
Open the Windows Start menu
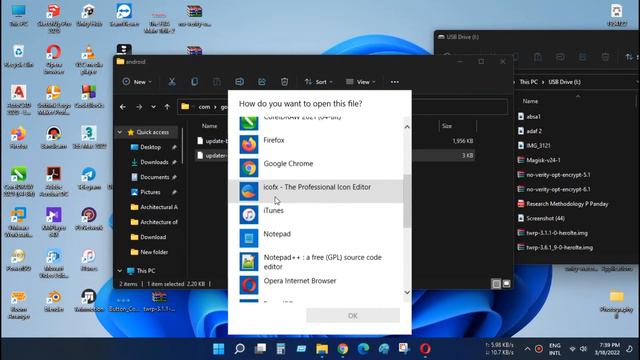point(219,349)
